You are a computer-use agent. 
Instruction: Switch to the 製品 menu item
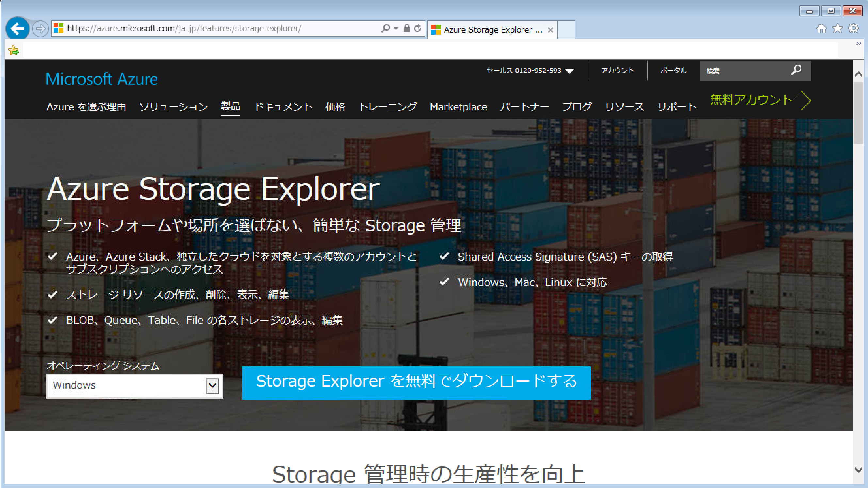[x=230, y=107]
